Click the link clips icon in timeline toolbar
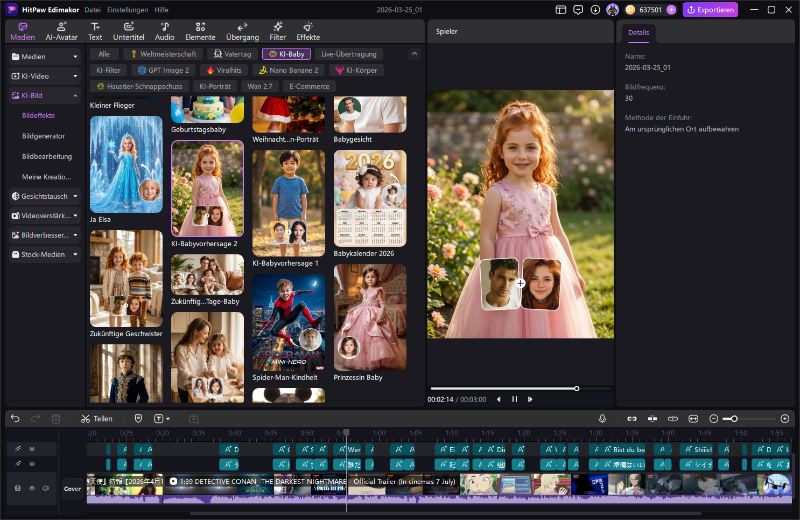 632,418
